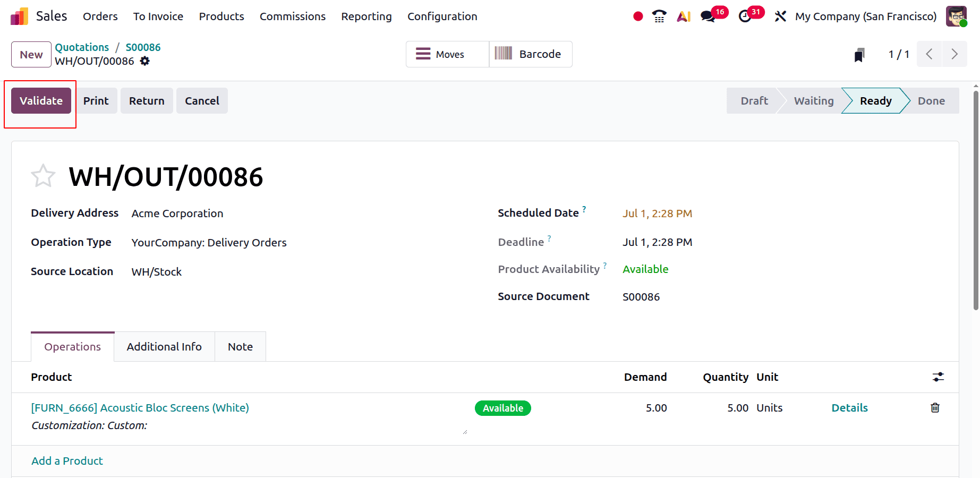
Task: Open the Barcode smart button
Action: coord(531,54)
